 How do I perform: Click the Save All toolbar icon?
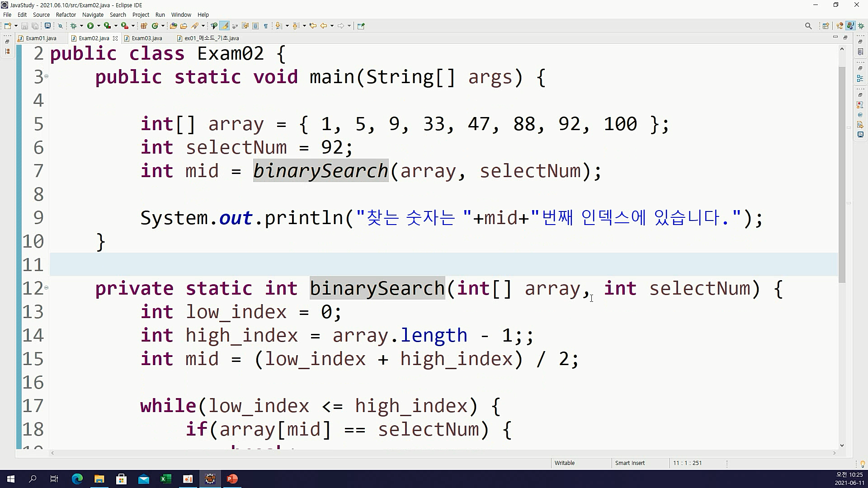[x=35, y=26]
